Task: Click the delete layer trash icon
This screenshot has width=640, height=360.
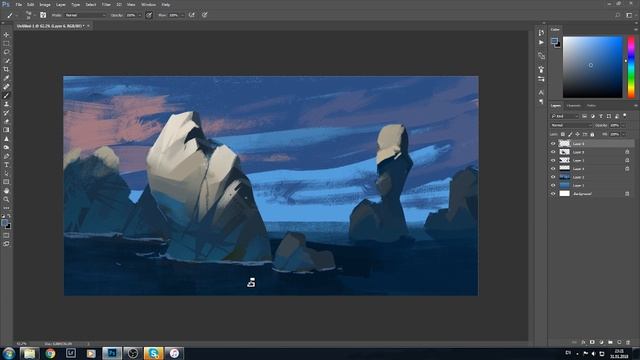Action: 628,342
